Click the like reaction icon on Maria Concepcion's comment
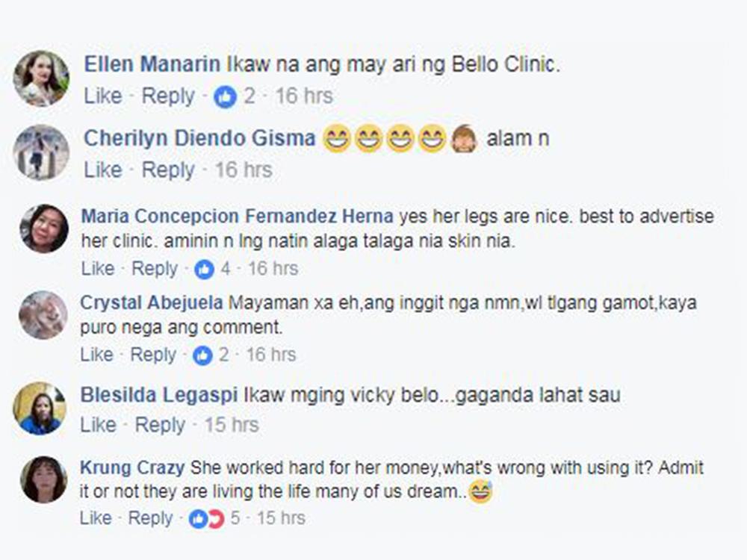747x560 pixels. point(204,269)
